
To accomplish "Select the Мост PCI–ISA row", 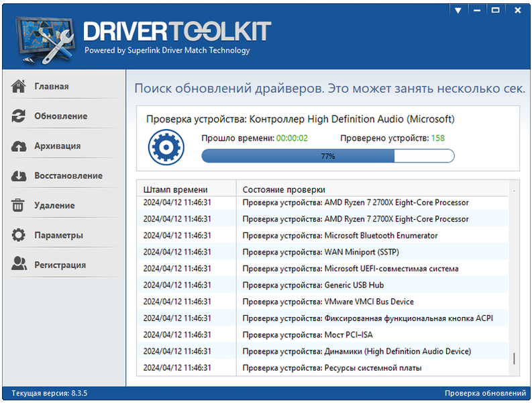I will (x=322, y=334).
